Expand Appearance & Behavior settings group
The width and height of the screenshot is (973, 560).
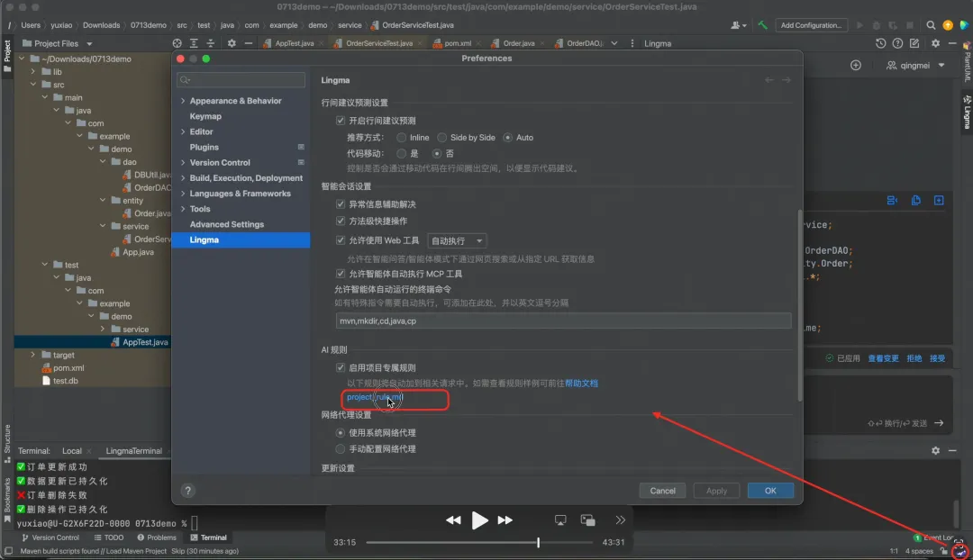click(183, 101)
